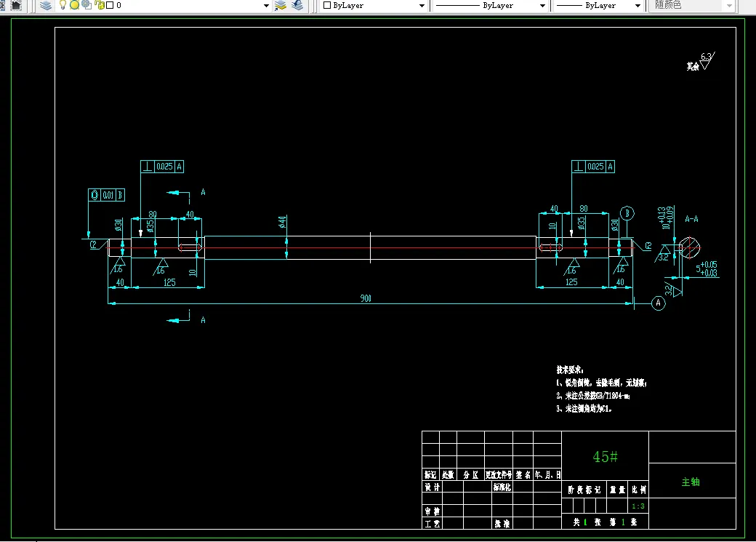
Task: Select right perpendicularity 0.025 A frame
Action: point(593,167)
